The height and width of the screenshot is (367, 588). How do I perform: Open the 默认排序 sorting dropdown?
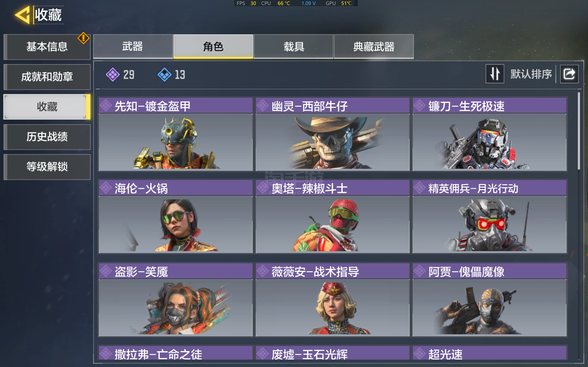pos(531,74)
